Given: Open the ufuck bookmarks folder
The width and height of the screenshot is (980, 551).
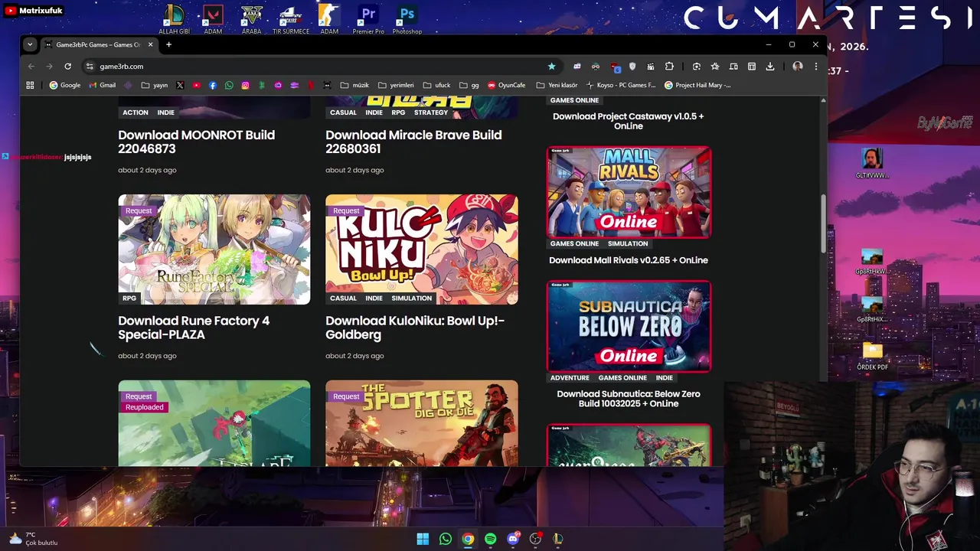Looking at the screenshot, I should [x=436, y=85].
